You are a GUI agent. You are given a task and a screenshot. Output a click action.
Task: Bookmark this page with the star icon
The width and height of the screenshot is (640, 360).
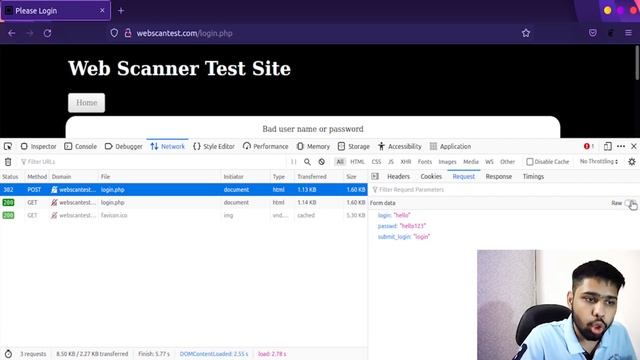[x=526, y=33]
